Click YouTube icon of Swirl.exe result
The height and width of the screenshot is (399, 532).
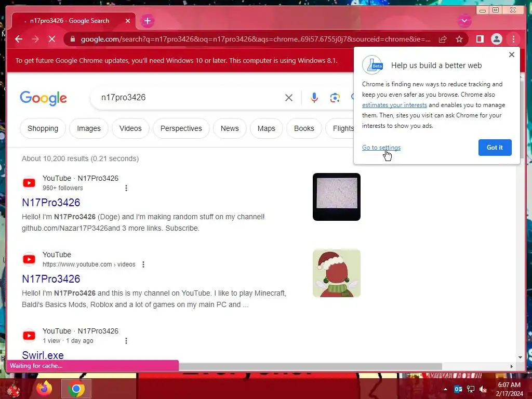(29, 336)
